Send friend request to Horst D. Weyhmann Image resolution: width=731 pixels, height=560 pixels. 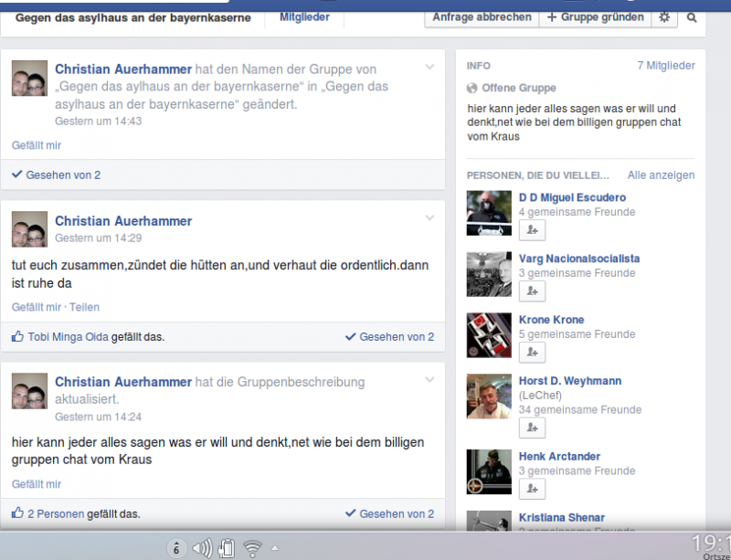click(532, 428)
